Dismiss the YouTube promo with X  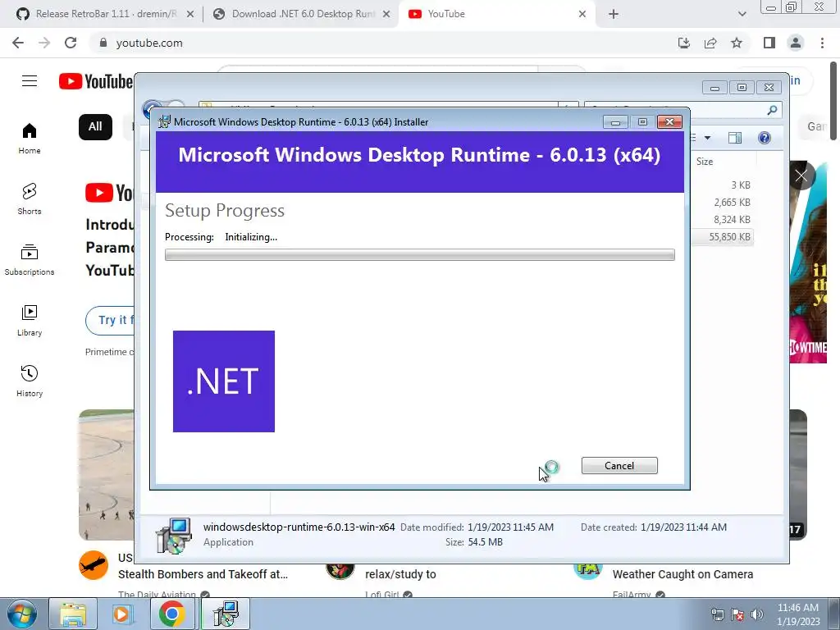[x=801, y=176]
